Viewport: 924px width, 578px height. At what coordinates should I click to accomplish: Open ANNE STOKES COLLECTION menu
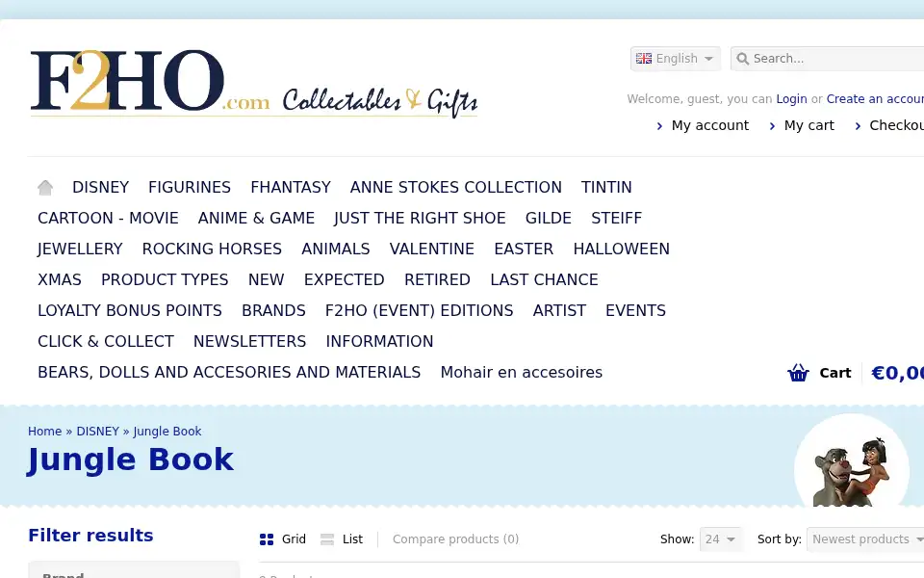455,187
